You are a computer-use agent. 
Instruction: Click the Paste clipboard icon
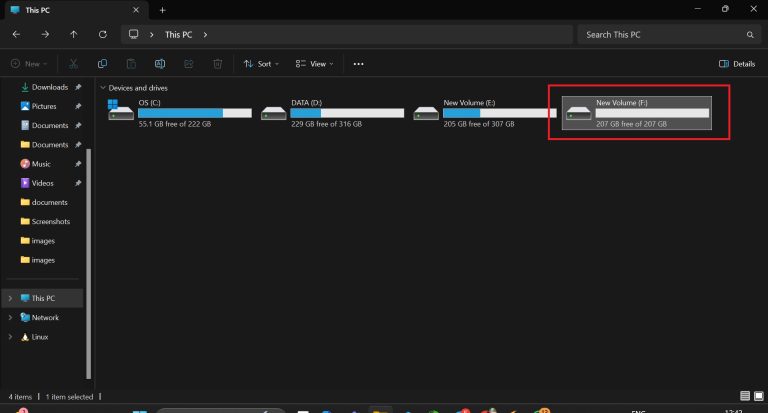point(131,64)
